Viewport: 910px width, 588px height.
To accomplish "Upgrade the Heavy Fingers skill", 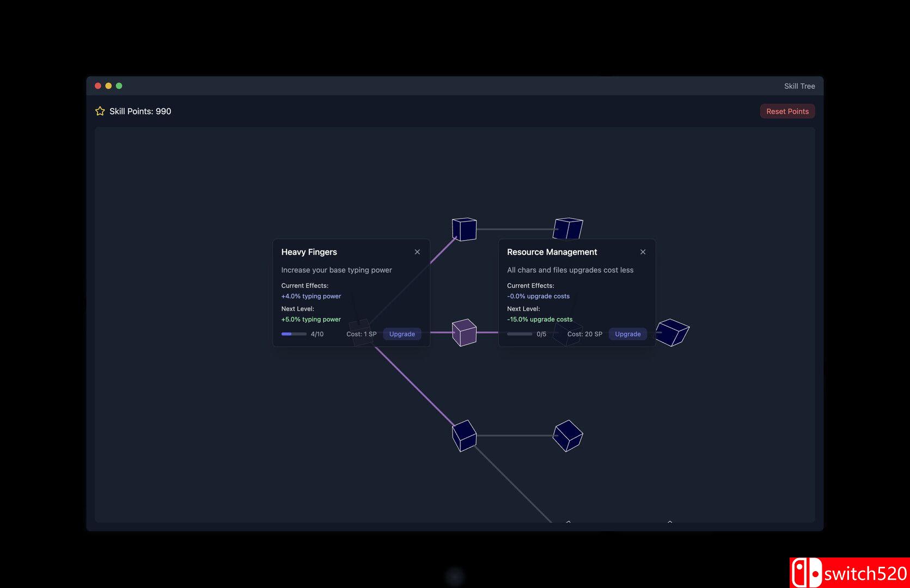I will 402,334.
